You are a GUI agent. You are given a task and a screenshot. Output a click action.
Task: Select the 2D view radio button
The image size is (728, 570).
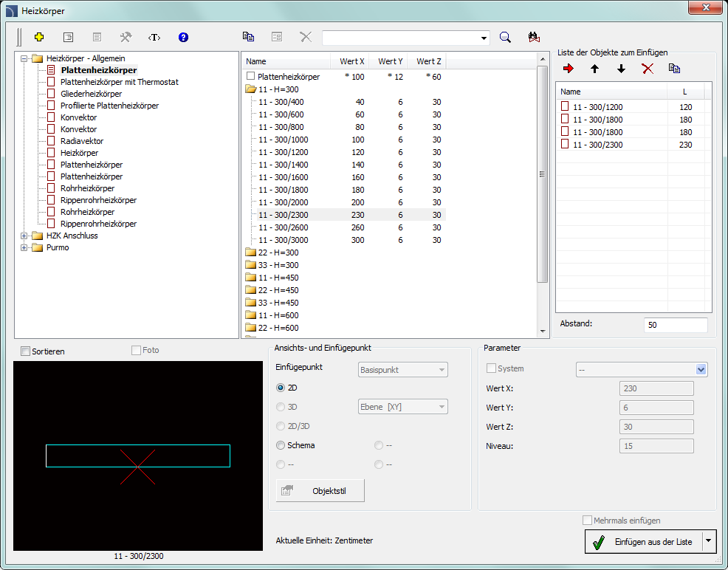[x=281, y=387]
